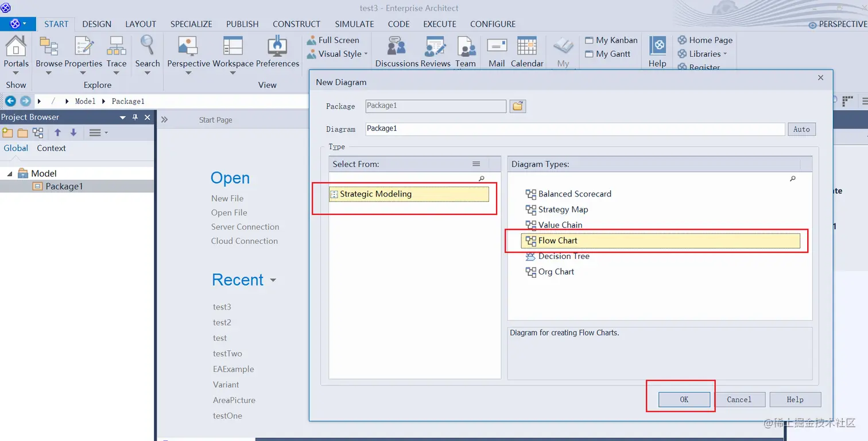Expand the Start Page chevron arrows
This screenshot has width=868, height=441.
coord(164,120)
